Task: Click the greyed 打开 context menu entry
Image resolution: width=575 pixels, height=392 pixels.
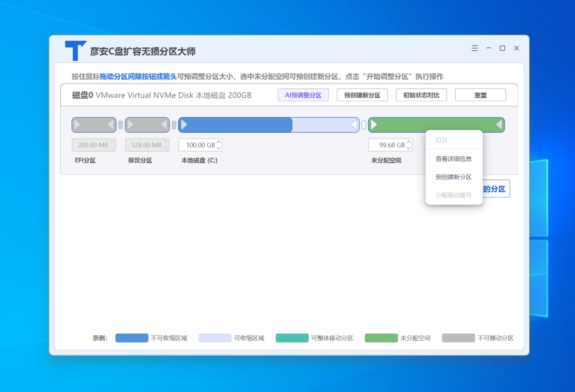Action: 454,140
